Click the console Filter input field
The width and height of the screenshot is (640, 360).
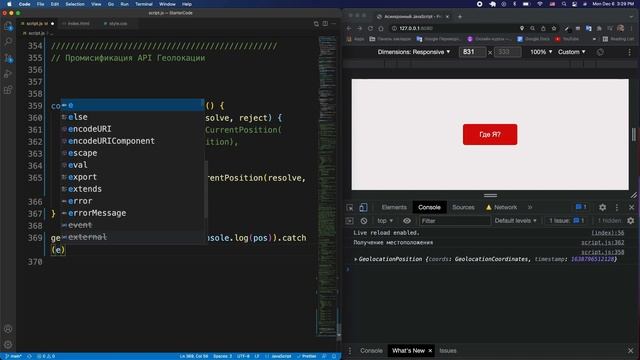click(x=455, y=221)
